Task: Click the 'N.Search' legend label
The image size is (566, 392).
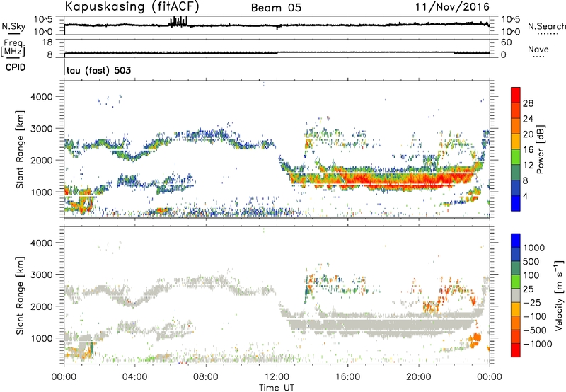Action: (x=546, y=26)
